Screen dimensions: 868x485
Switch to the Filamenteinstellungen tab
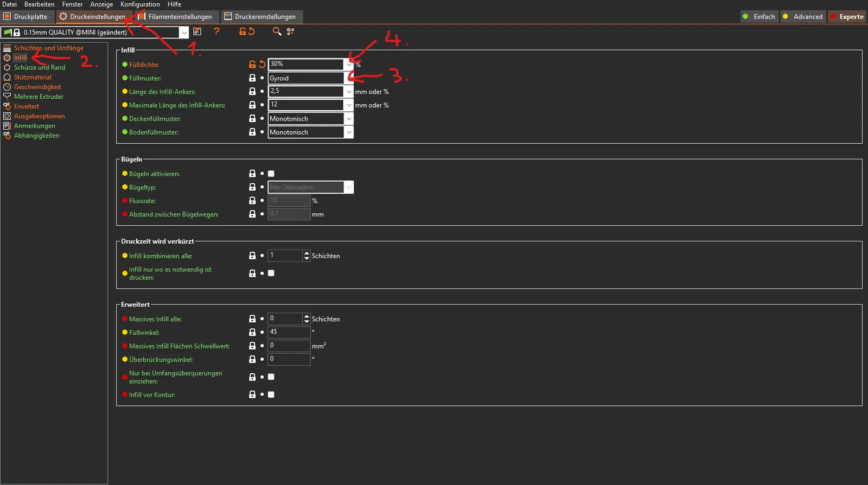pyautogui.click(x=176, y=17)
